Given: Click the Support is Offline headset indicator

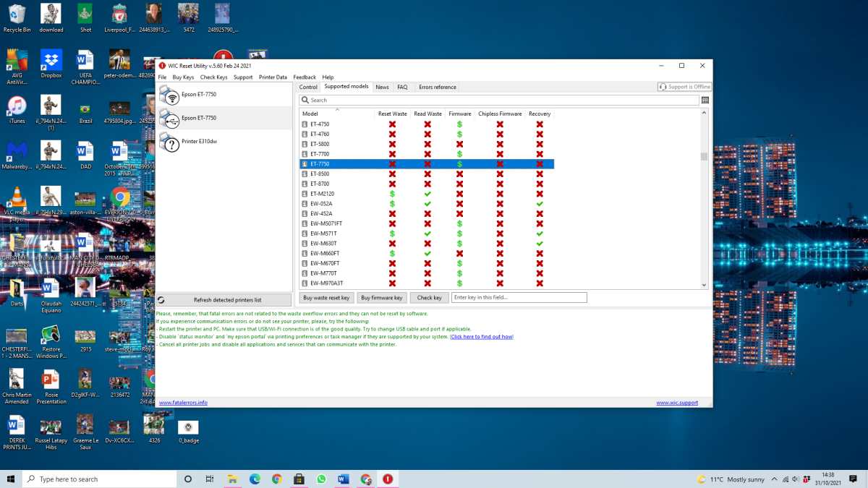Looking at the screenshot, I should [684, 87].
